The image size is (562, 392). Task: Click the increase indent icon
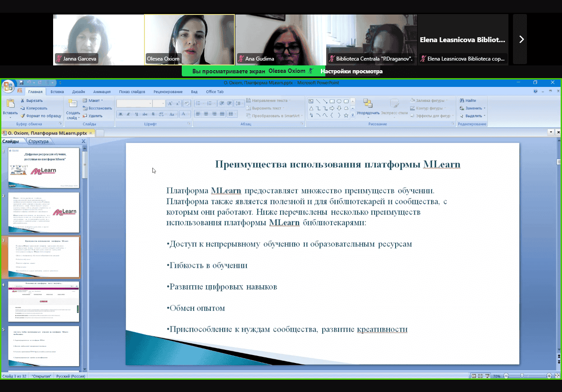click(229, 104)
